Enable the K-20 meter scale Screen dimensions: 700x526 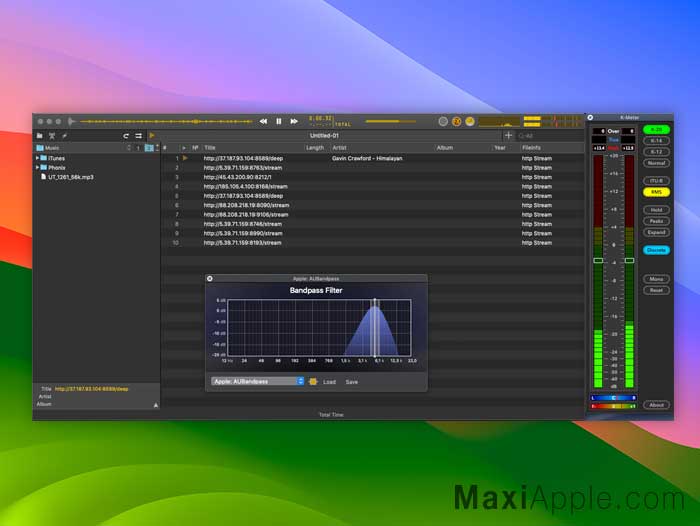pos(656,129)
